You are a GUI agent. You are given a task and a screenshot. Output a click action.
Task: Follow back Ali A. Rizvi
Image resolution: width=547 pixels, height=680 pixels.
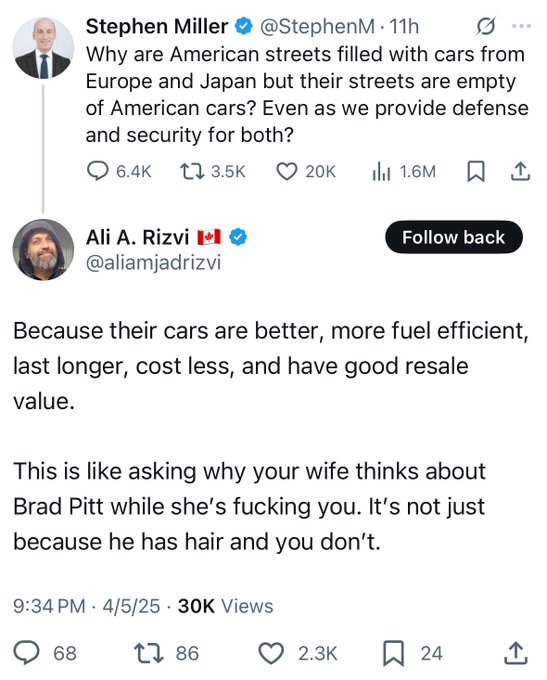453,237
